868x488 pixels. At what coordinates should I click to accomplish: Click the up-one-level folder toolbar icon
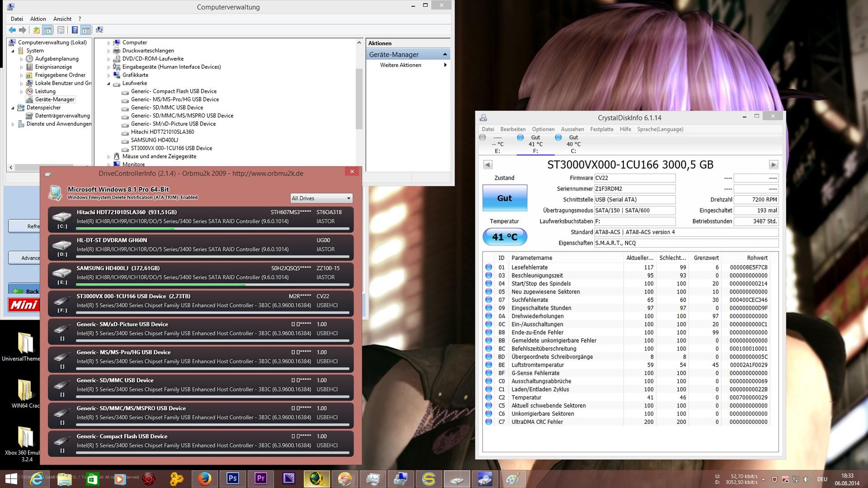coord(36,30)
